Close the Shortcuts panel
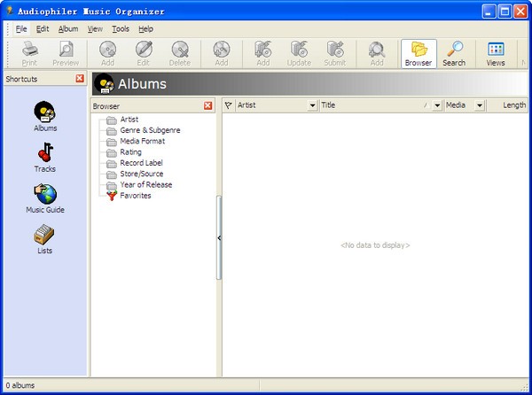Viewport: 532px width, 395px height. (80, 79)
